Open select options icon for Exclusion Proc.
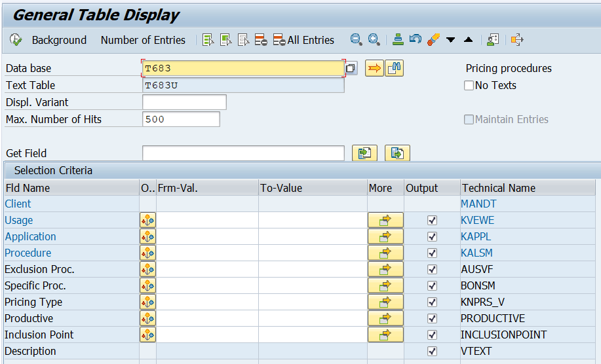The width and height of the screenshot is (601, 364). click(147, 270)
